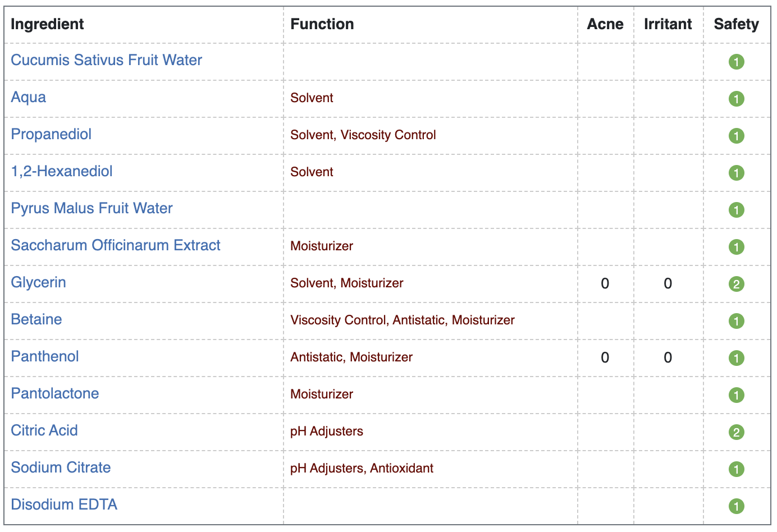Click the safety badge for Cucumis Sativus Fruit Water
Image resolution: width=777 pixels, height=532 pixels.
(736, 62)
